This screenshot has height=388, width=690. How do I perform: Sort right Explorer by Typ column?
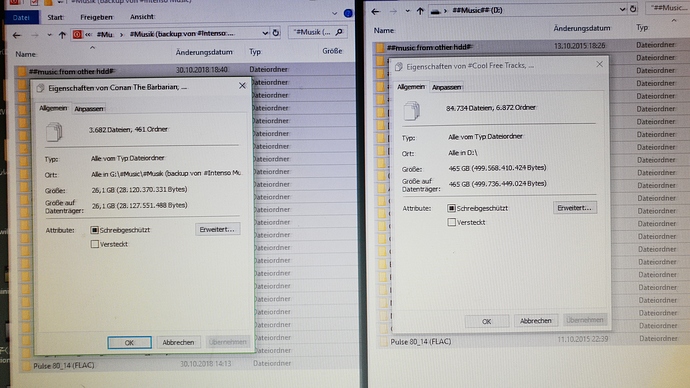(x=642, y=27)
